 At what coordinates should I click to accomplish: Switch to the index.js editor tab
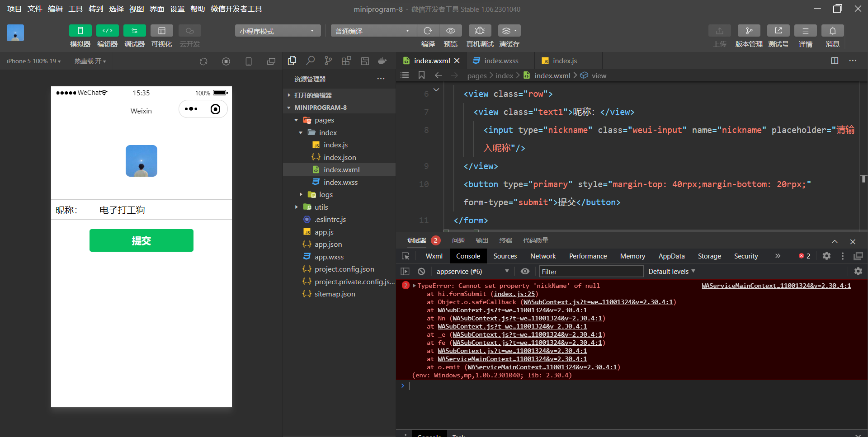coord(568,61)
